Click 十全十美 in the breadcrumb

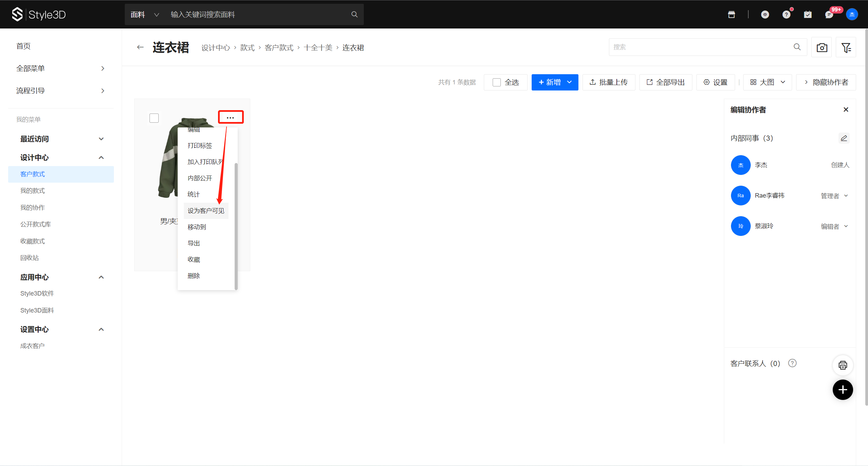[318, 48]
